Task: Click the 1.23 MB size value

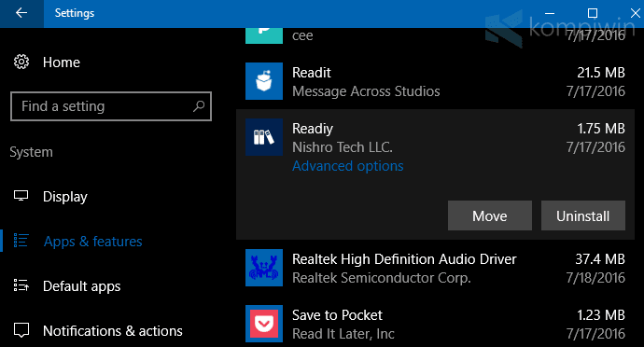Action: point(601,315)
